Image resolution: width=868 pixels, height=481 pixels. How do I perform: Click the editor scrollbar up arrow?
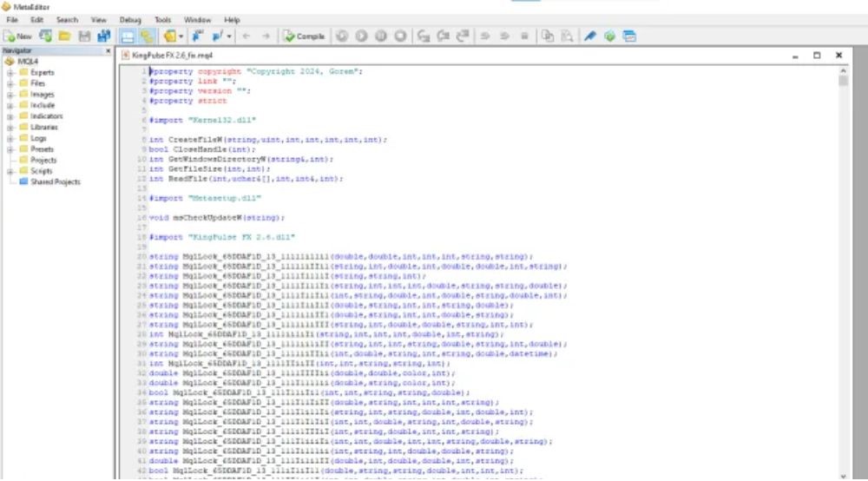843,71
